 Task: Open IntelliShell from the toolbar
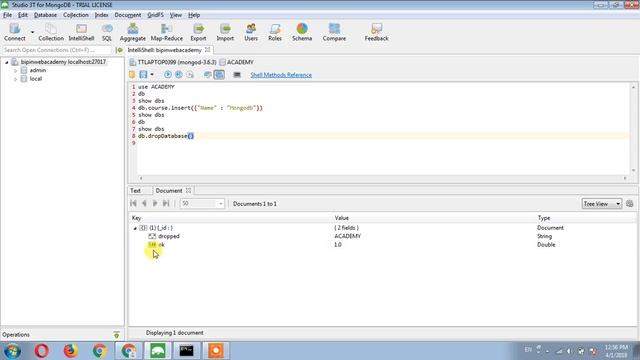click(x=81, y=32)
